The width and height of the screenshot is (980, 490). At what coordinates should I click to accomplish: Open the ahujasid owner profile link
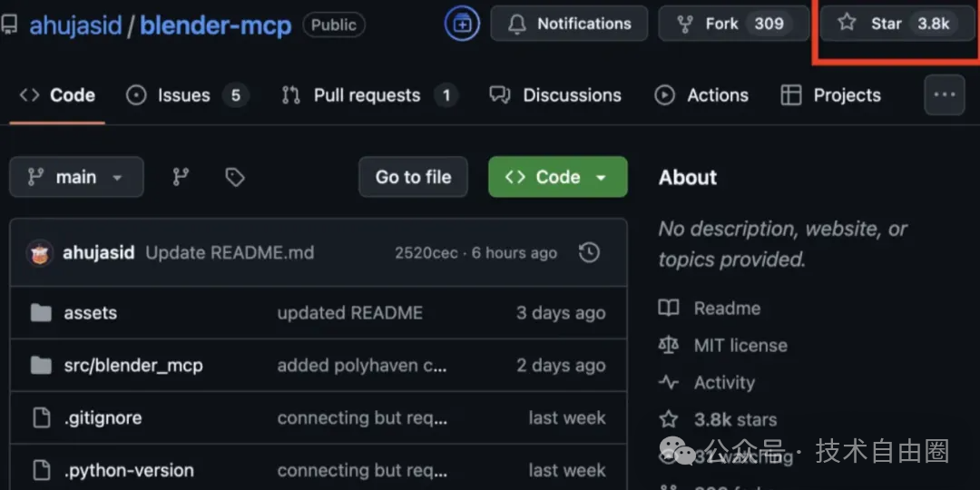tap(75, 25)
